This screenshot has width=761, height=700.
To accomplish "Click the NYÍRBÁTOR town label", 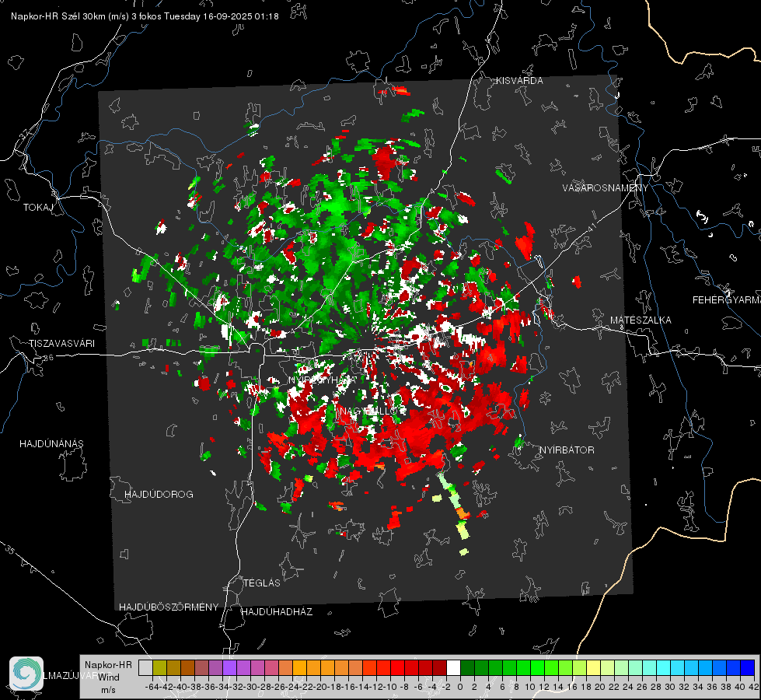I will pos(567,450).
